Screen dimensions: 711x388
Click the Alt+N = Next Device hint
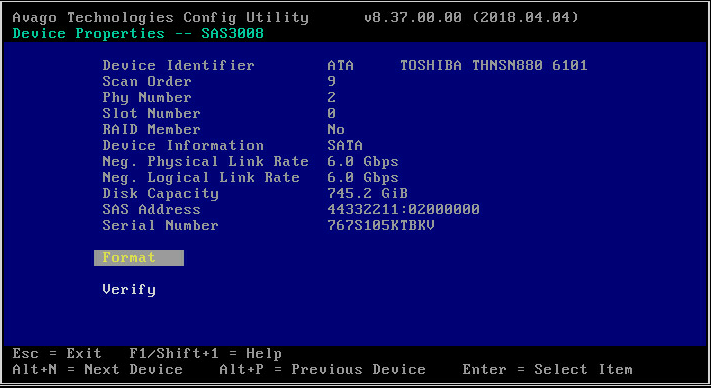point(97,370)
